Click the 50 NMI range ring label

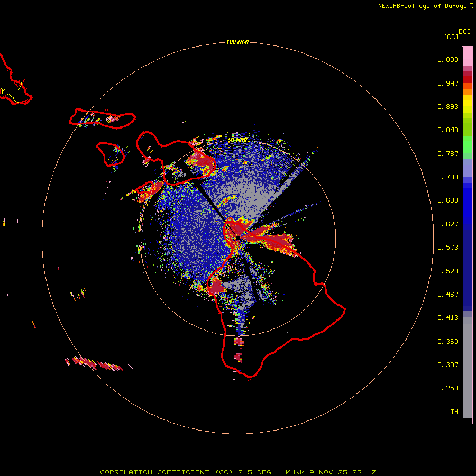237,140
